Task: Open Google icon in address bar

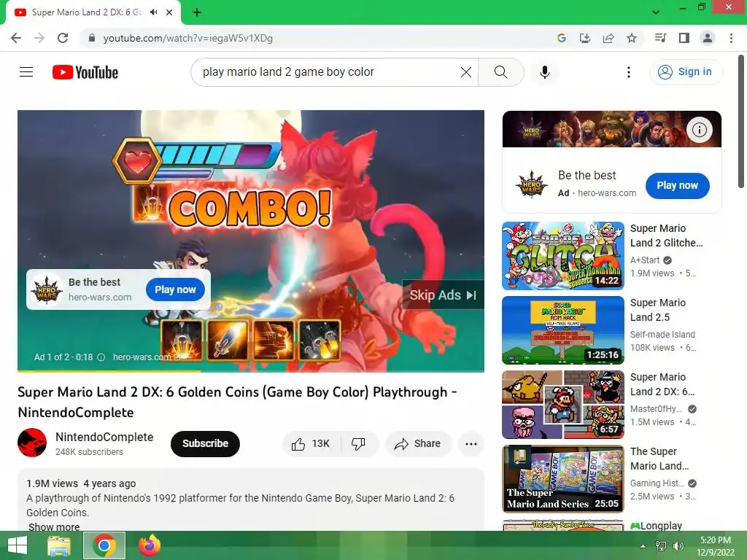Action: tap(561, 38)
